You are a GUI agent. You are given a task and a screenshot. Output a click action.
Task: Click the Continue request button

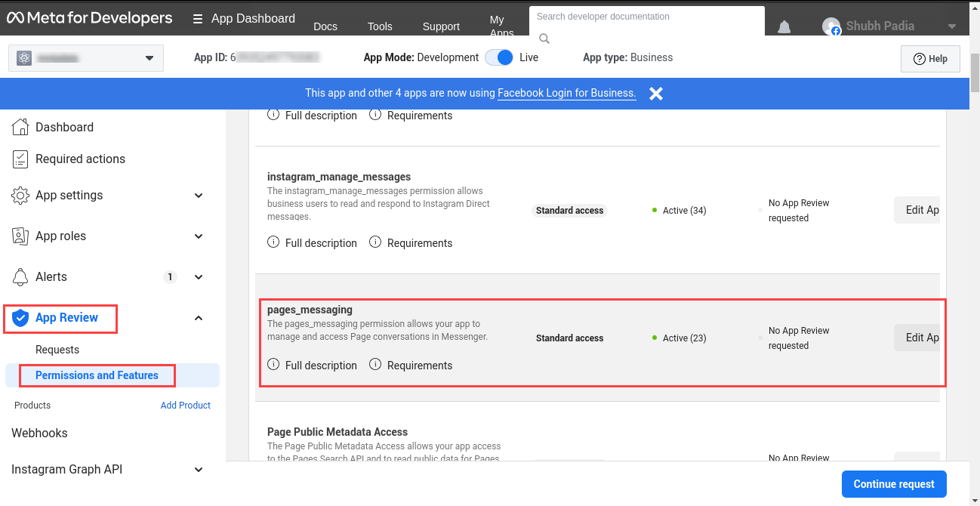893,484
